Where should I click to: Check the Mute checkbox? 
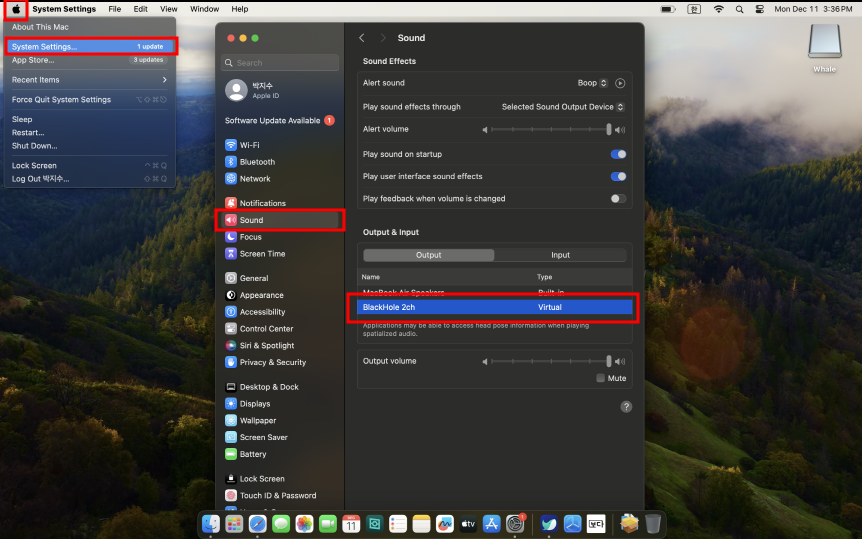point(600,378)
